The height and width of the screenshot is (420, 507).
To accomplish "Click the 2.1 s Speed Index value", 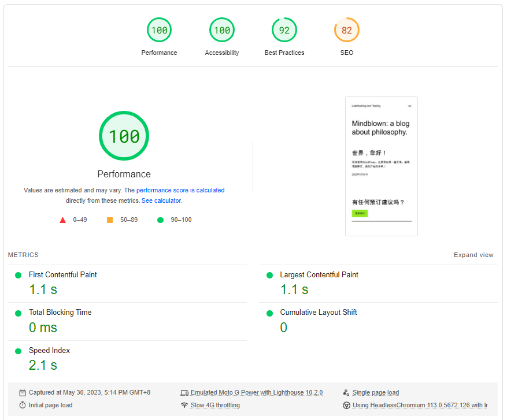I will (43, 365).
